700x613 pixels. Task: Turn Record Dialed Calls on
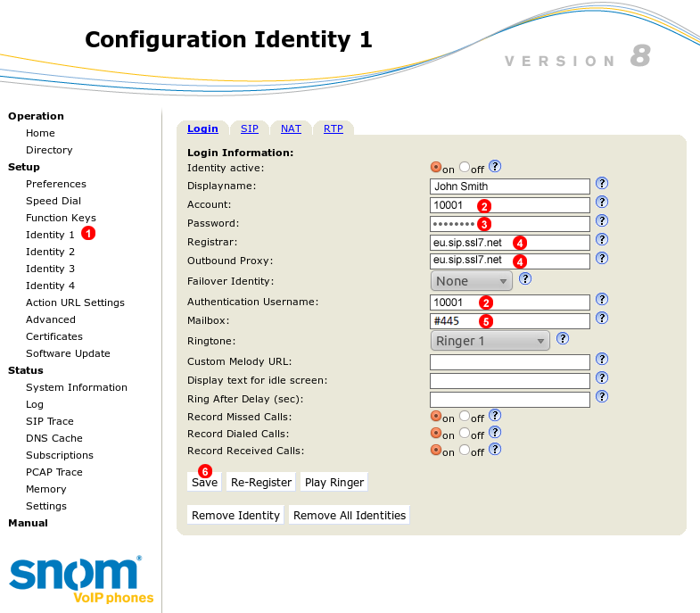click(x=436, y=433)
